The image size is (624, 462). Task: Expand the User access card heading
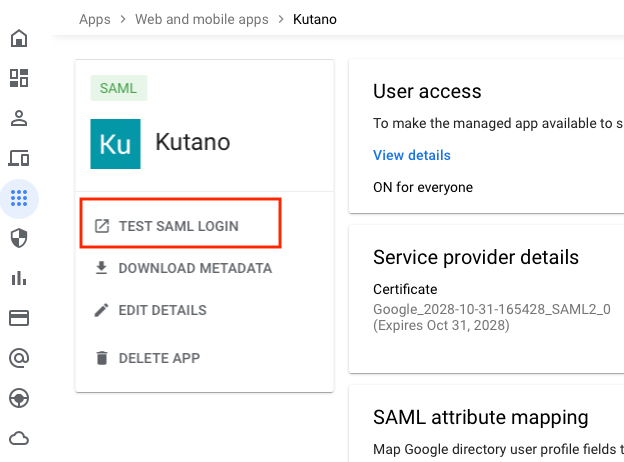tap(427, 92)
